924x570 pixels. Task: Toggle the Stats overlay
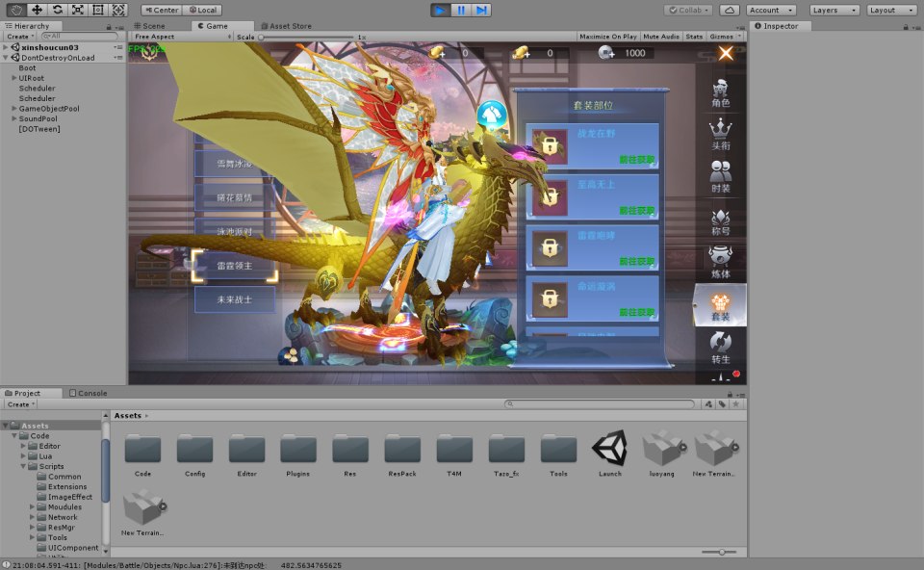[x=694, y=37]
